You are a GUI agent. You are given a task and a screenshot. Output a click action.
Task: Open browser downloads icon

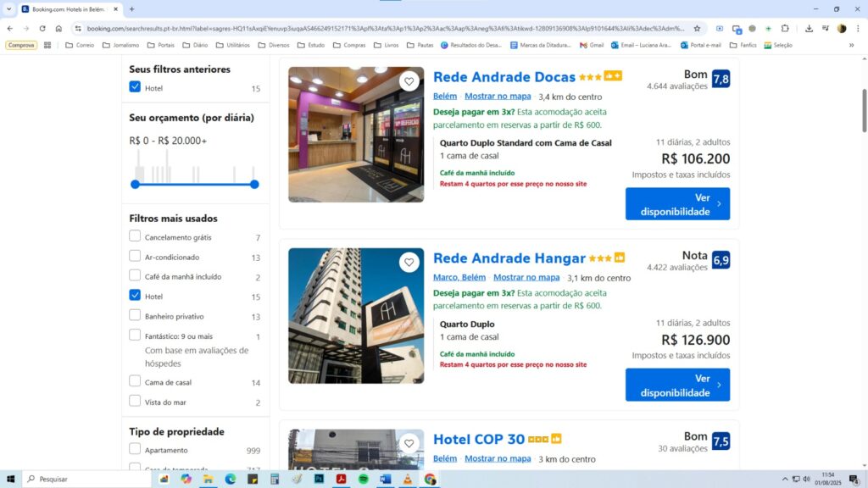(x=809, y=28)
